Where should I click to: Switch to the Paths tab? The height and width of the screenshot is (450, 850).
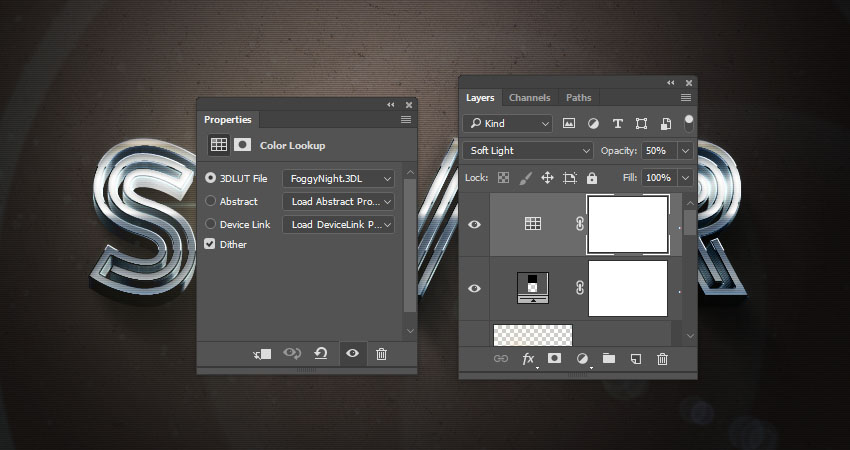click(578, 98)
